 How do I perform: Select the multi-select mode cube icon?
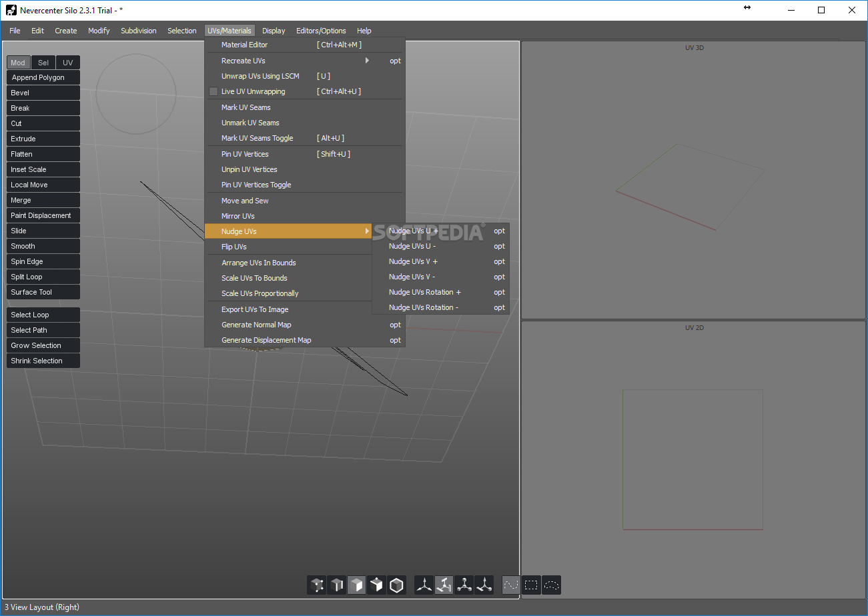click(377, 585)
